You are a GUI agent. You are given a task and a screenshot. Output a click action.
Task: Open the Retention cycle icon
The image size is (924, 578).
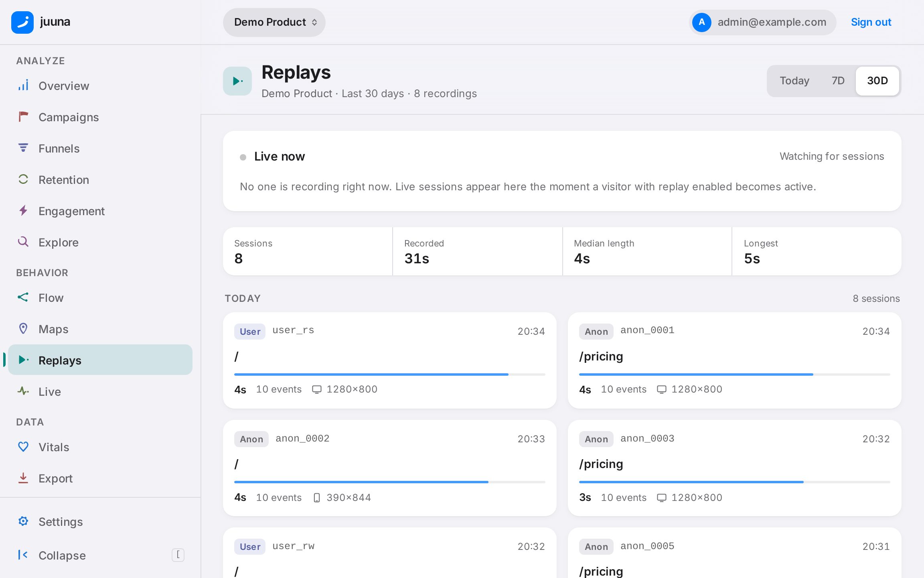(23, 179)
